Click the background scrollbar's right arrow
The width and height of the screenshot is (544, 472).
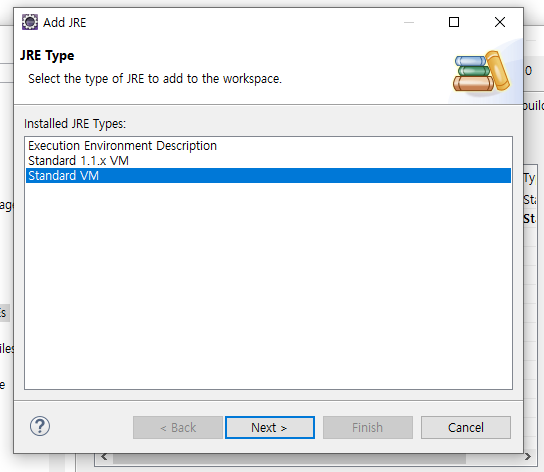(x=528, y=457)
